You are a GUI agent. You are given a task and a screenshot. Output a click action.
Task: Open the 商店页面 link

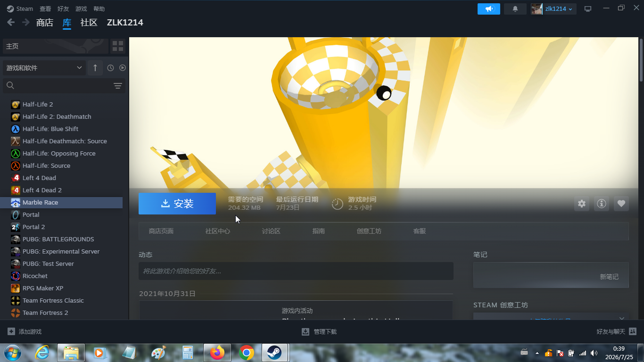pyautogui.click(x=161, y=231)
